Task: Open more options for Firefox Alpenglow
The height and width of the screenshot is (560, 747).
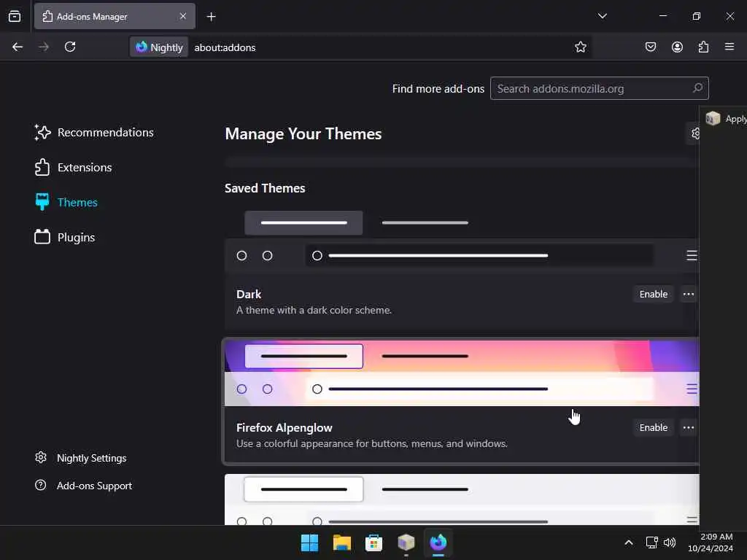Action: 689,427
